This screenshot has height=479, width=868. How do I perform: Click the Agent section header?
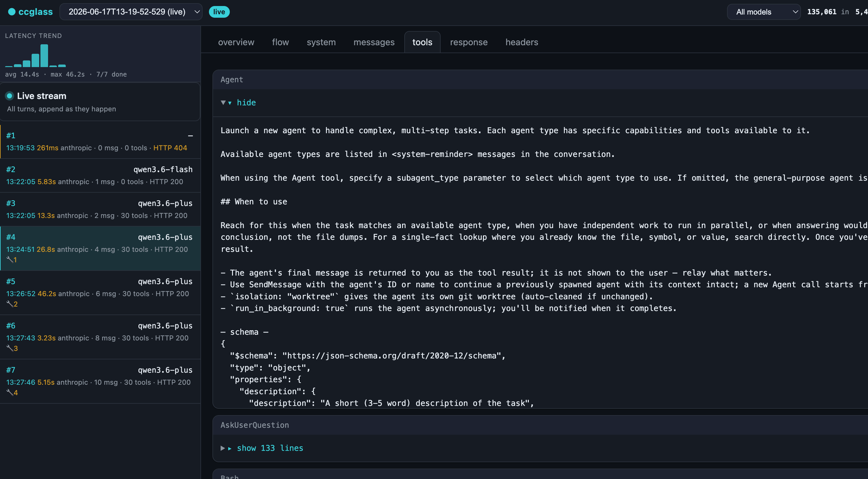coord(540,80)
